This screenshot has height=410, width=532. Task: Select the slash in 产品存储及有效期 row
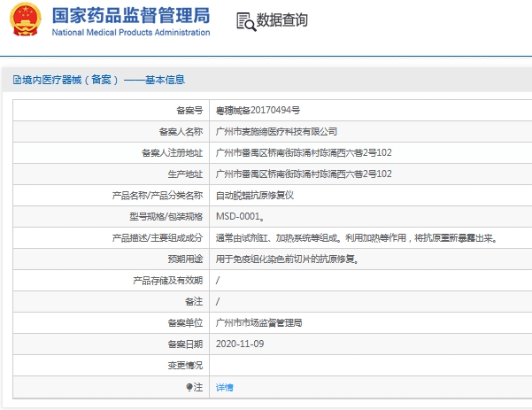218,281
